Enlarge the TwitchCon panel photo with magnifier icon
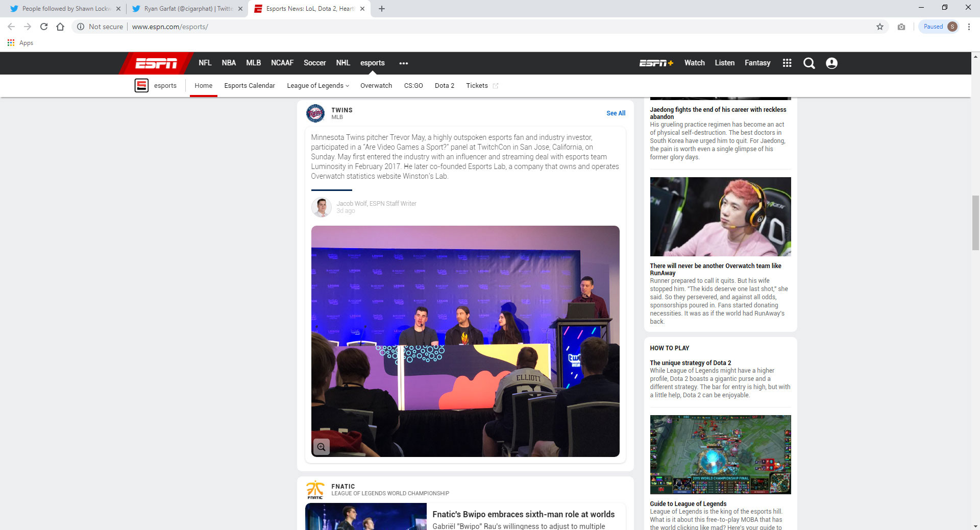 tap(321, 447)
